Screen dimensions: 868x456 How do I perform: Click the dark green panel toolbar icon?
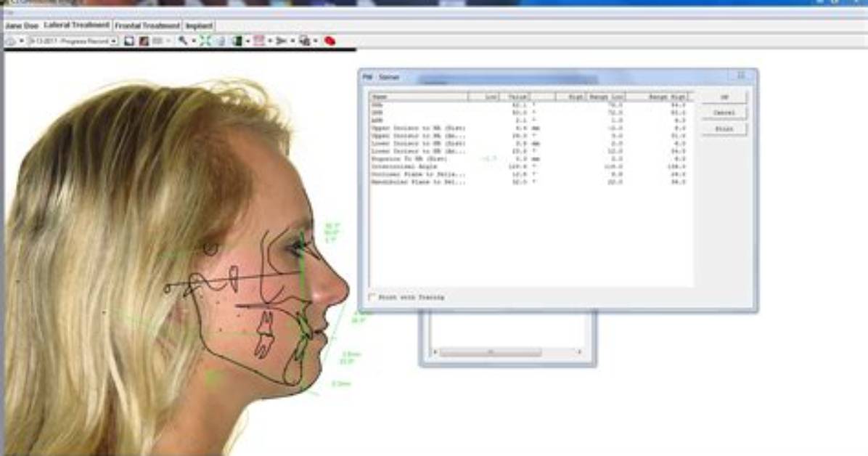237,41
